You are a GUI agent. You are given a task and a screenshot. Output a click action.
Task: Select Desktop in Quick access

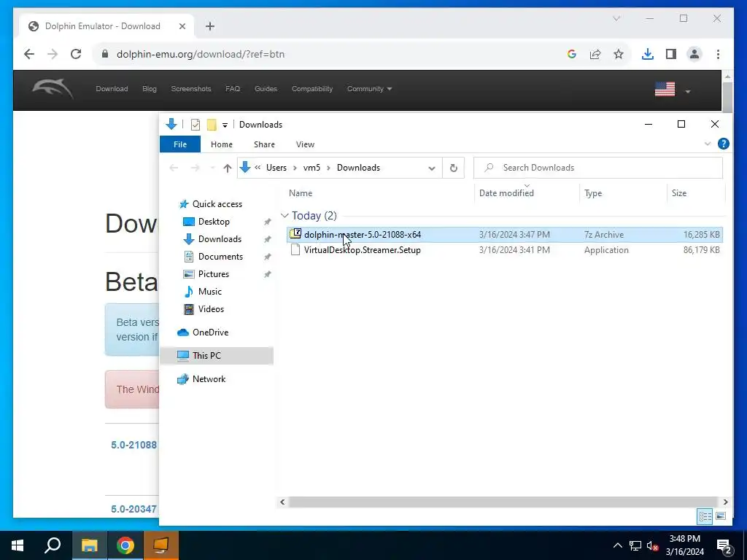pos(214,222)
